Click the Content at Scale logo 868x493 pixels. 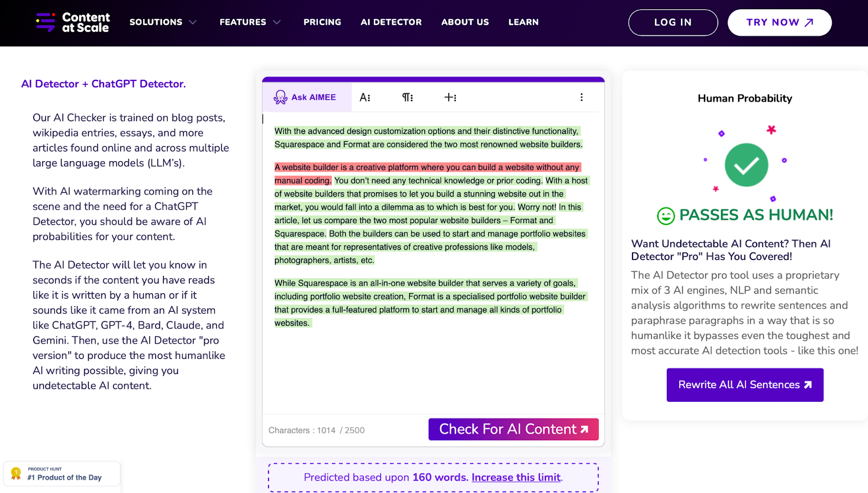click(x=72, y=22)
